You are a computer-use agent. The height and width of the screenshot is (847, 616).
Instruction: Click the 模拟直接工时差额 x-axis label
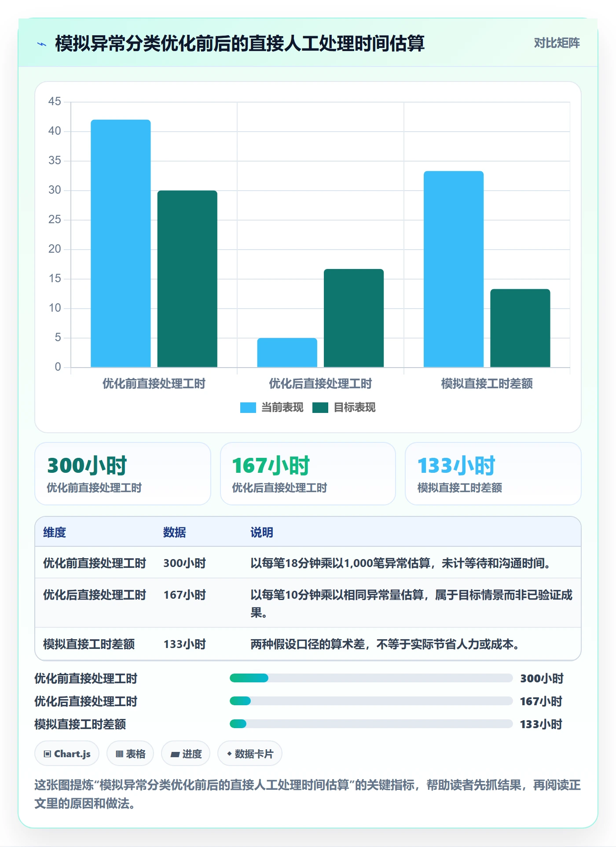pos(487,384)
